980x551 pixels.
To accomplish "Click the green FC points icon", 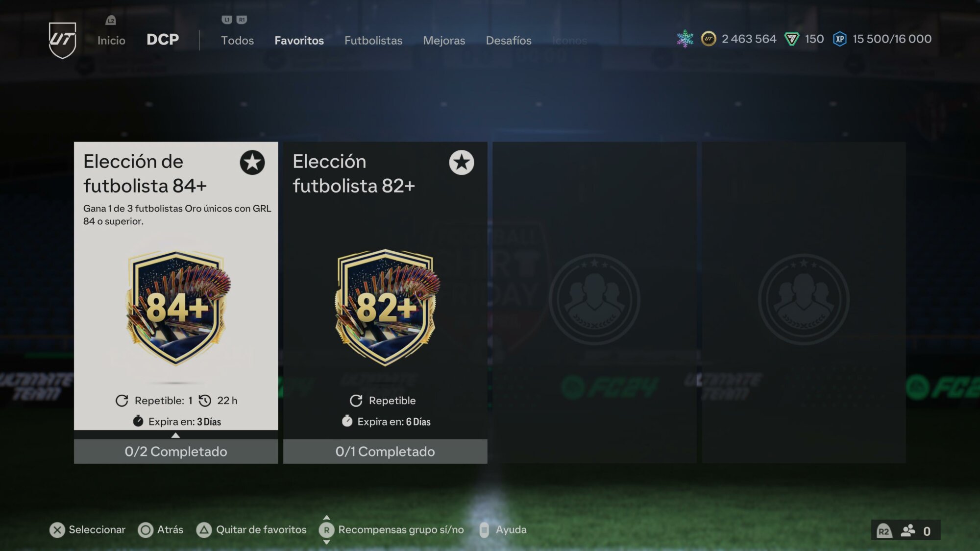I will click(x=792, y=39).
